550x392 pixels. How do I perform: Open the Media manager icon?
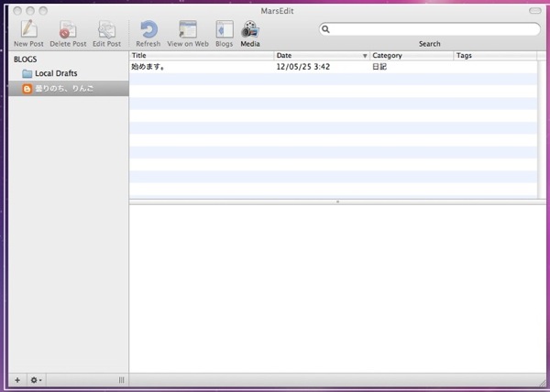pos(250,28)
